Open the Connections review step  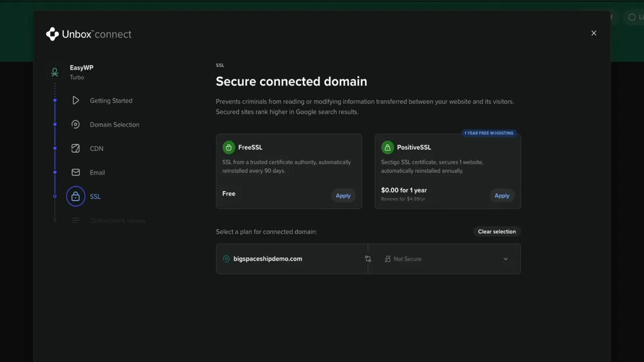118,221
